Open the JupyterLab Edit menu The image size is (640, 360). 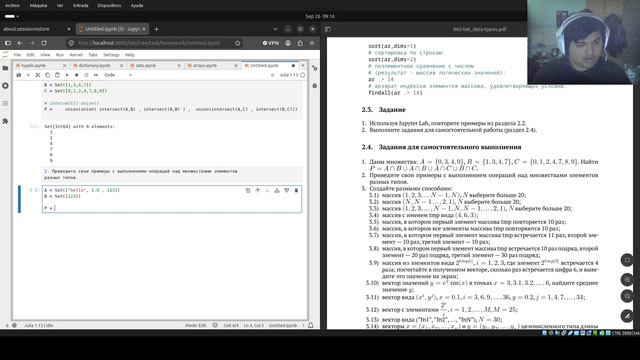coord(31,55)
